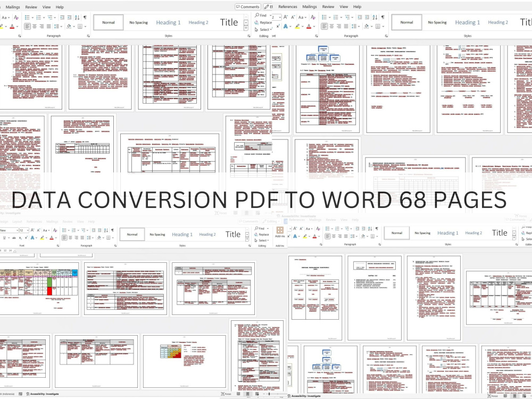Apply Heading 2 style in bottom-left window
Viewport: 532px width, 399px height.
pyautogui.click(x=207, y=235)
